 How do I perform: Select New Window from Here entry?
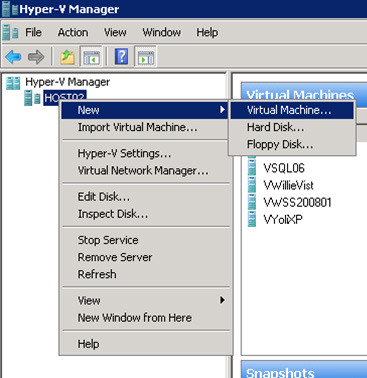point(145,318)
